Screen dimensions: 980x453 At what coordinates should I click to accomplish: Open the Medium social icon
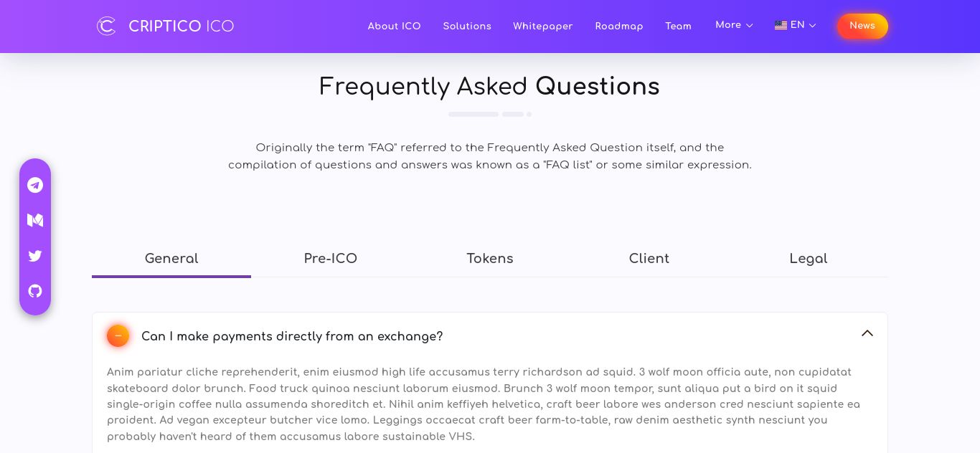pos(35,220)
